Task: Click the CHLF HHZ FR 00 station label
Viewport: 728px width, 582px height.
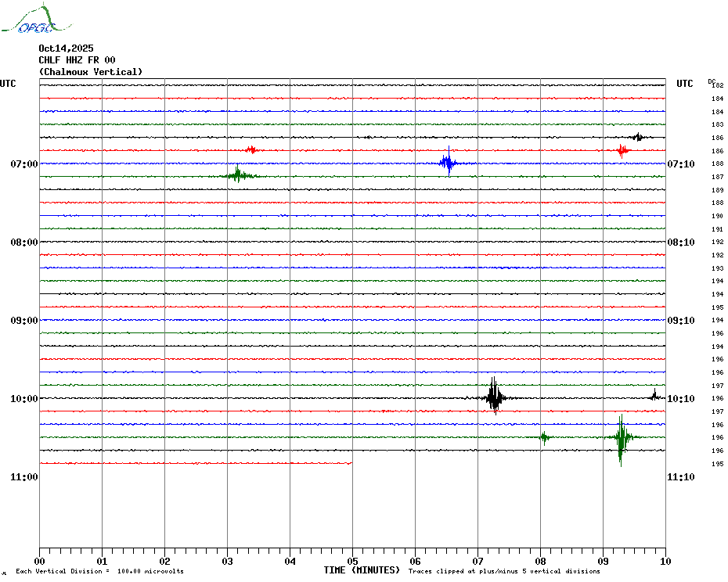Action: [77, 60]
